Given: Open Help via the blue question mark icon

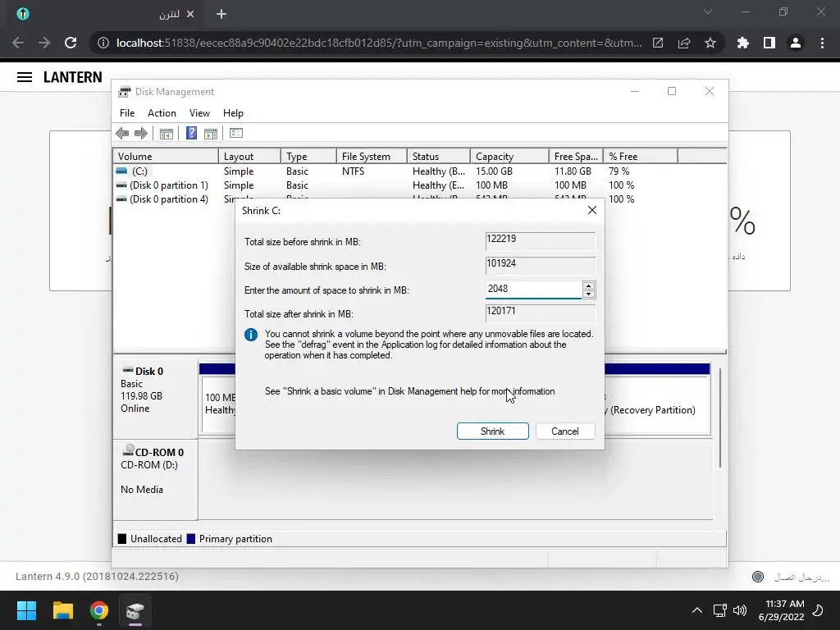Looking at the screenshot, I should 191,133.
